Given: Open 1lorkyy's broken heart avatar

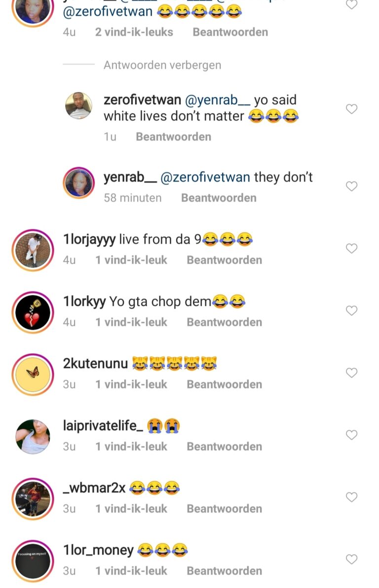Looking at the screenshot, I should (33, 312).
